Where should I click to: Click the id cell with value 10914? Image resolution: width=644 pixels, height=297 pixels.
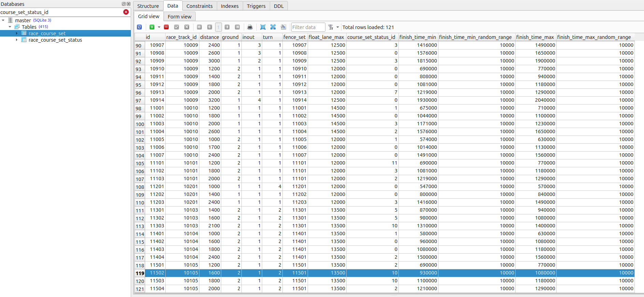click(155, 100)
